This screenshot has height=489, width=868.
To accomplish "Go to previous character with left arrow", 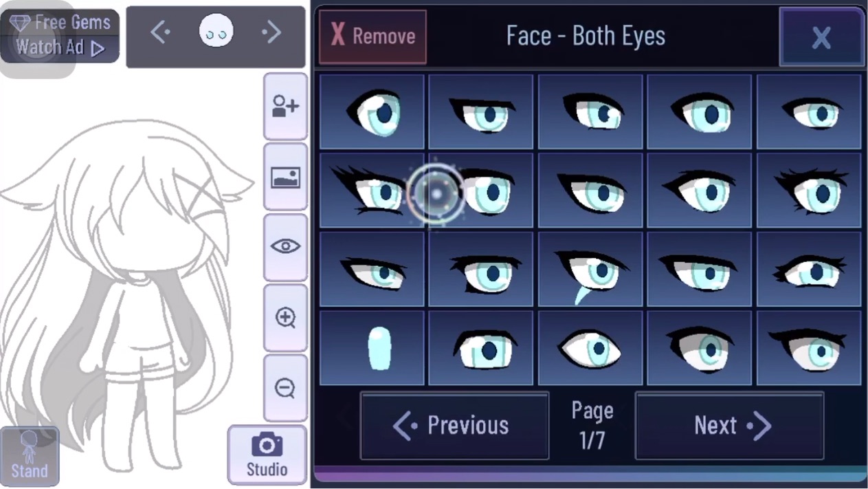I will (160, 32).
